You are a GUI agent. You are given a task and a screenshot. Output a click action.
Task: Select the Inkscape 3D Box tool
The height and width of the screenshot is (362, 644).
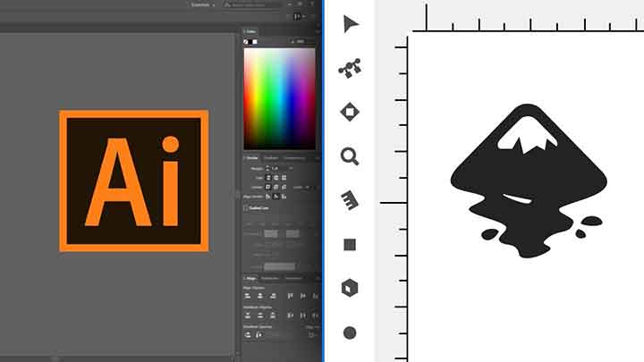[x=350, y=288]
